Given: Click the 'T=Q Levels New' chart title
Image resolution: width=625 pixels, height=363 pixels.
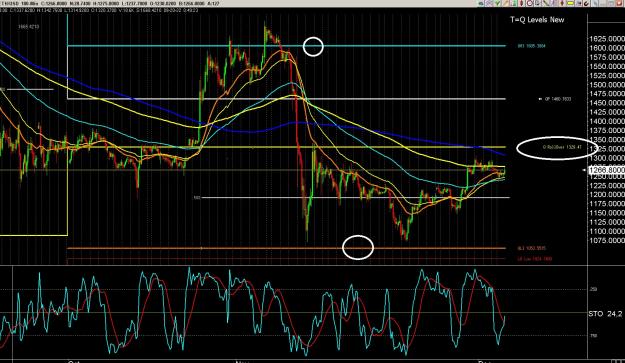Looking at the screenshot, I should [537, 20].
